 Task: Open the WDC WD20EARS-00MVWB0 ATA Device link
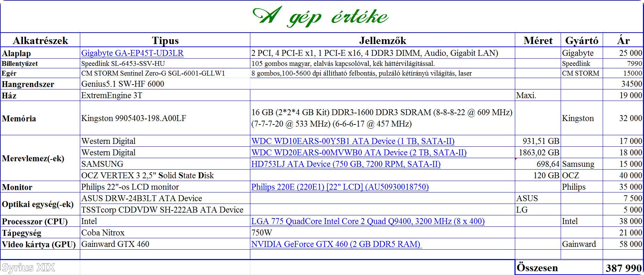pyautogui.click(x=359, y=153)
